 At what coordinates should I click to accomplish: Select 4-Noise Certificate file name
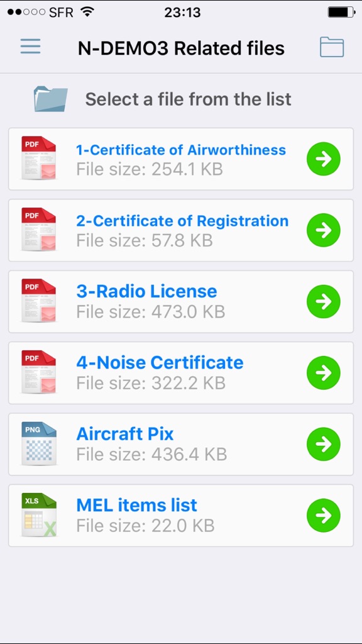coord(160,363)
